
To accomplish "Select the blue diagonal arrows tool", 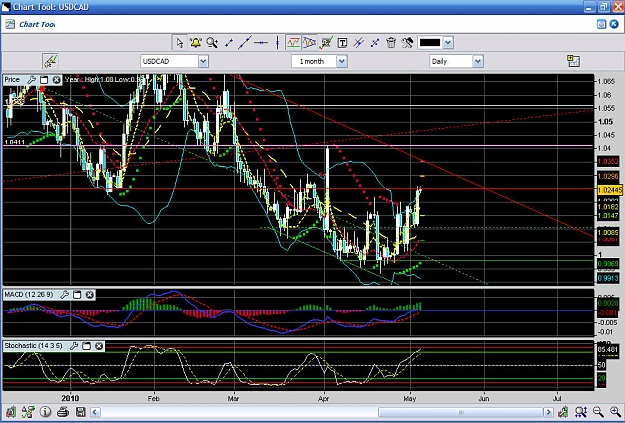I will click(375, 42).
